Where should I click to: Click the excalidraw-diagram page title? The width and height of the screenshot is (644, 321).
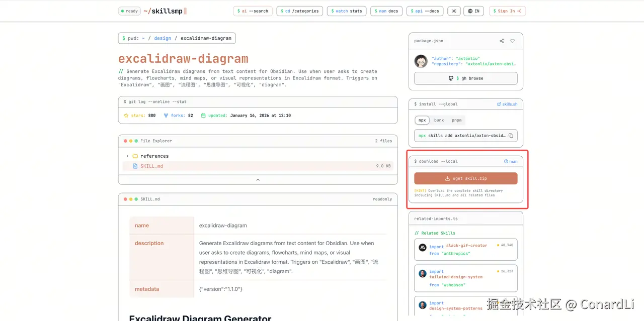point(183,59)
